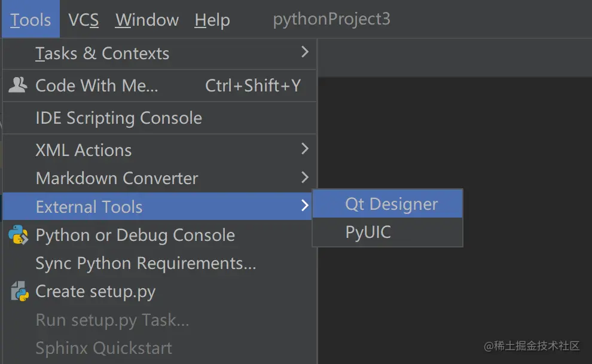Click the Code With Me entry
This screenshot has width=592, height=364.
(97, 85)
